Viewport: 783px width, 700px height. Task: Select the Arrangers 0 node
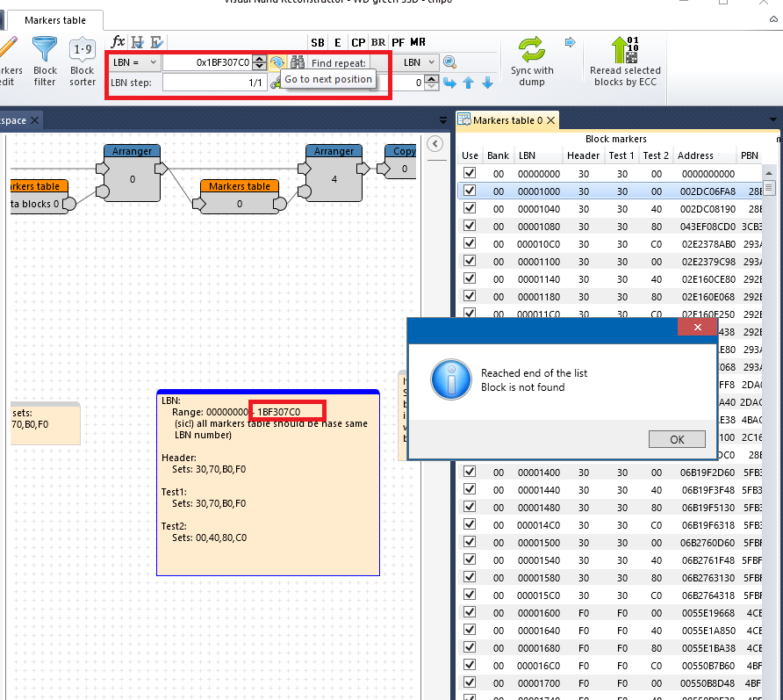pos(133,173)
